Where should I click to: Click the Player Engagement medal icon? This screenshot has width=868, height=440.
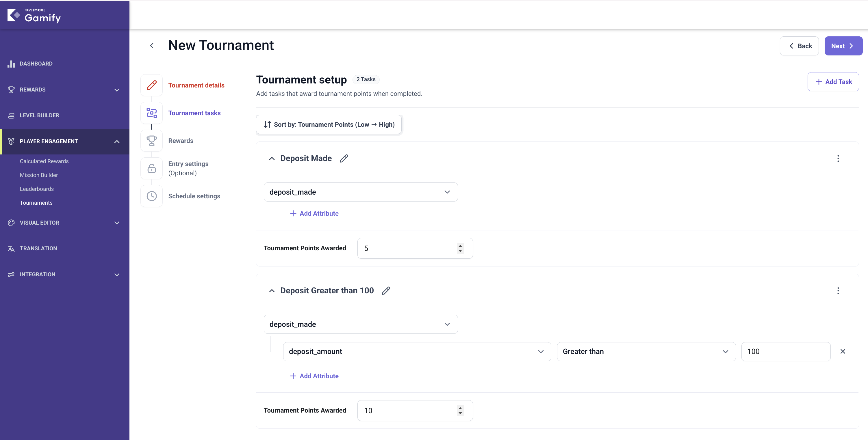[x=11, y=141]
